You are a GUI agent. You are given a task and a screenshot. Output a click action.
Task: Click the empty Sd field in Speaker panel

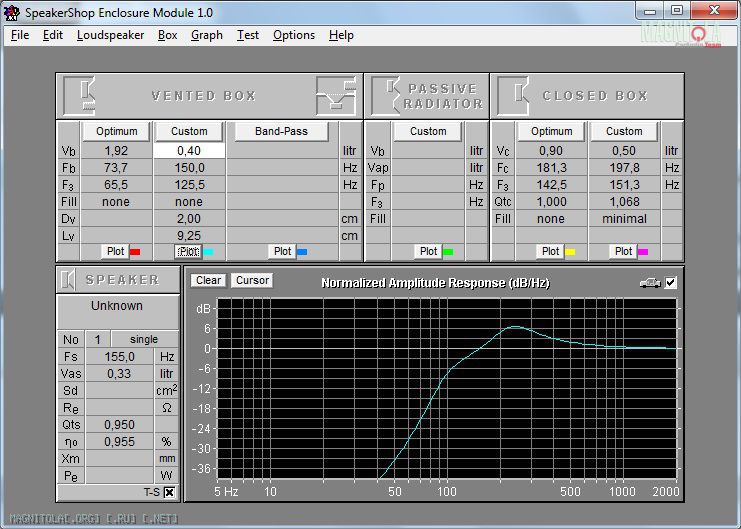[x=119, y=390]
